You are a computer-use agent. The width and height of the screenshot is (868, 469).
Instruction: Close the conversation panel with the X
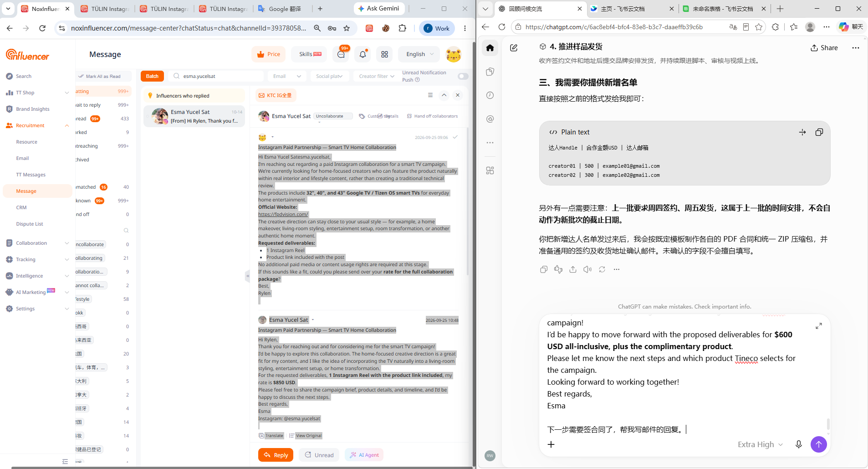click(x=458, y=95)
